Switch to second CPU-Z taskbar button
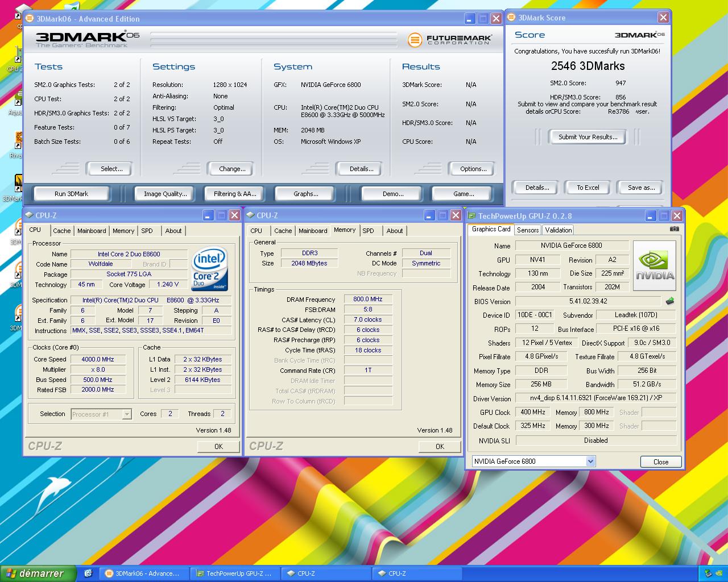The height and width of the screenshot is (582, 728). (417, 573)
